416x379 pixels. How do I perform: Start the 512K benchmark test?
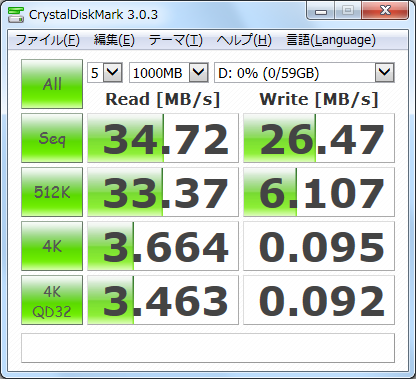(52, 192)
